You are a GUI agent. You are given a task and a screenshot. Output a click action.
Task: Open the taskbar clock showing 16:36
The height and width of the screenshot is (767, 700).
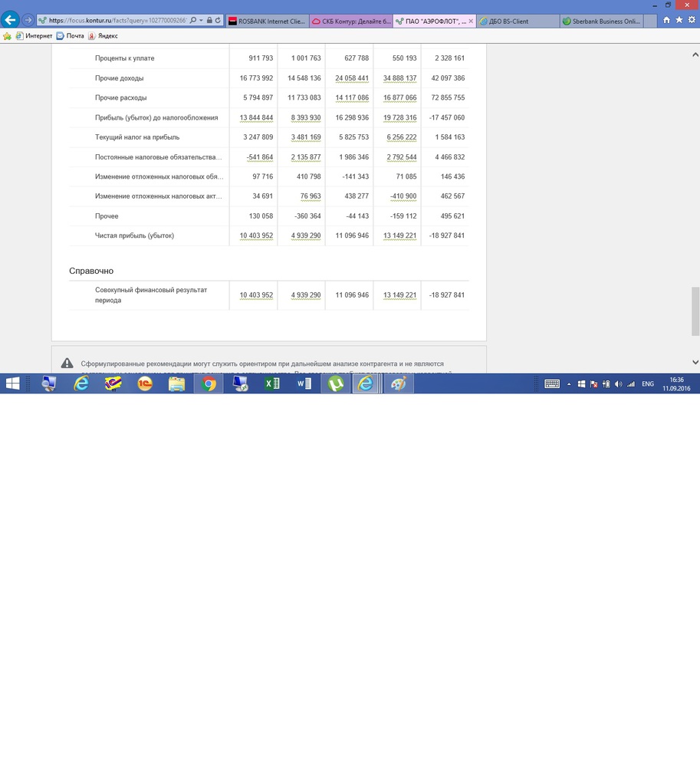tap(676, 384)
